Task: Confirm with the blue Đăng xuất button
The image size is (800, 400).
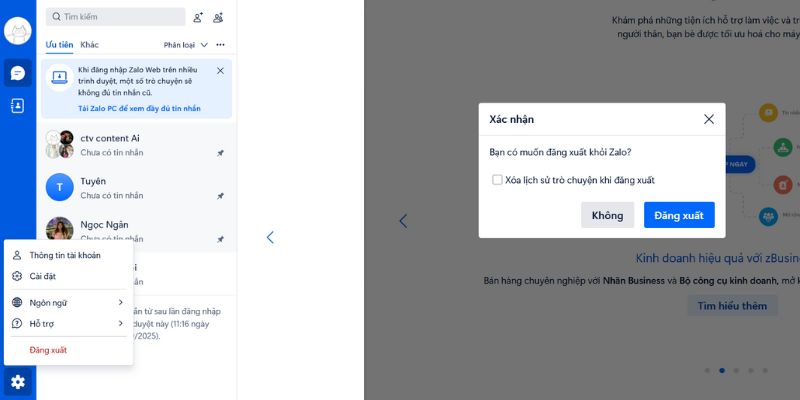Action: pos(679,215)
